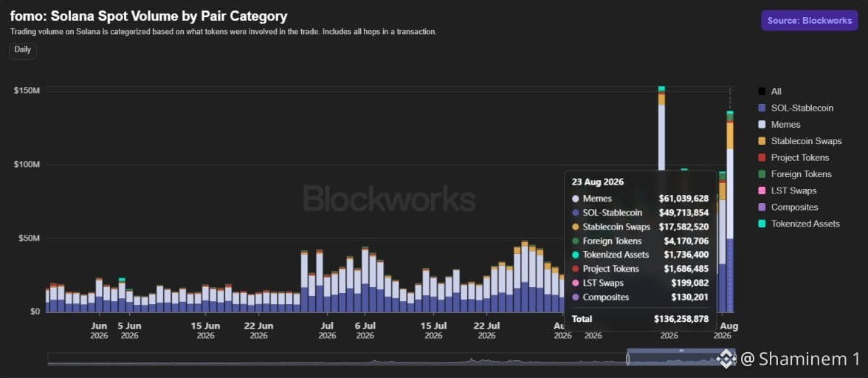
Task: Click Stablecoin Swaps value $17,582,520 in tooltip
Action: 684,227
